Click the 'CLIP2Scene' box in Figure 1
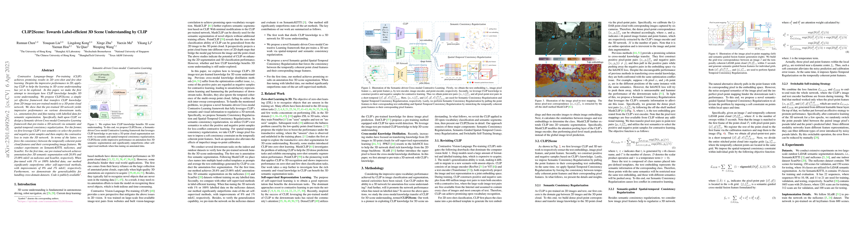Viewport: 868px width, 225px height. click(x=120, y=92)
